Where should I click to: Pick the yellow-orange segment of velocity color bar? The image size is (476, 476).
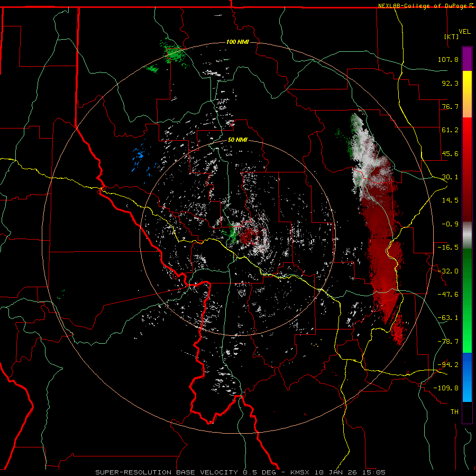[x=467, y=94]
